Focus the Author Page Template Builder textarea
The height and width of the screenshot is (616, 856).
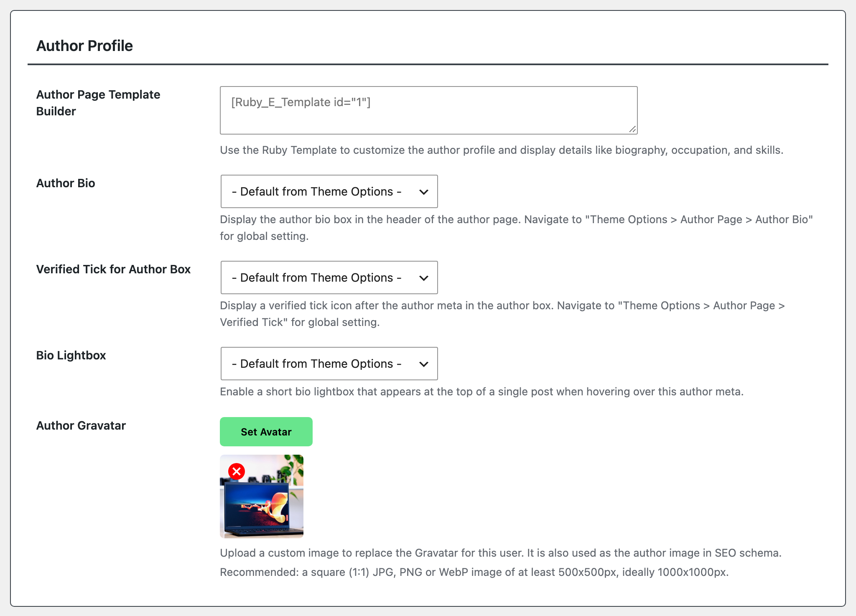[x=429, y=110]
